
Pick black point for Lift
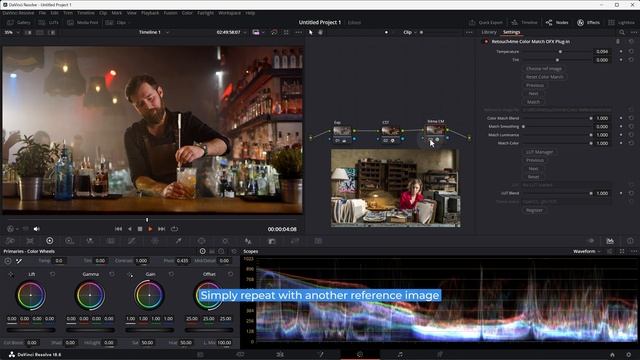tap(11, 274)
